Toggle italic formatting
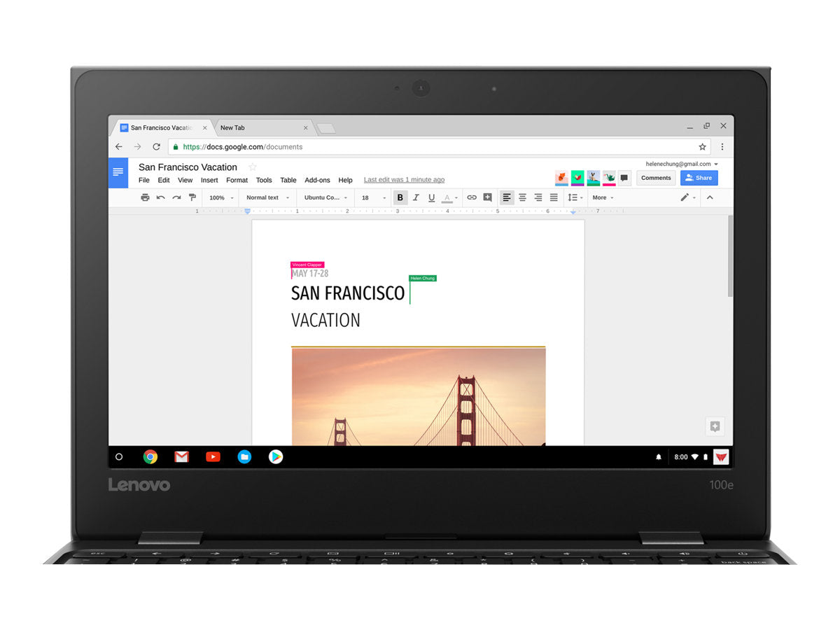The image size is (840, 630). tap(416, 197)
